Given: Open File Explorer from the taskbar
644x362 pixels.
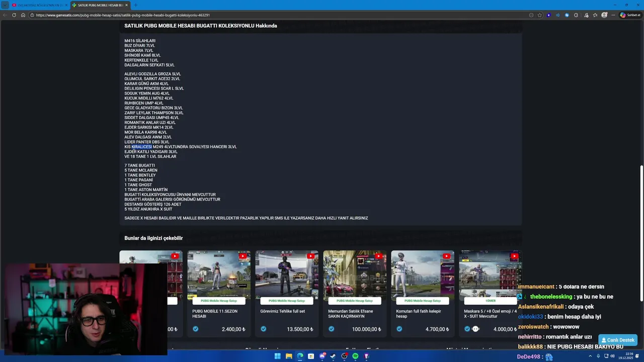Looking at the screenshot, I should pos(289,356).
